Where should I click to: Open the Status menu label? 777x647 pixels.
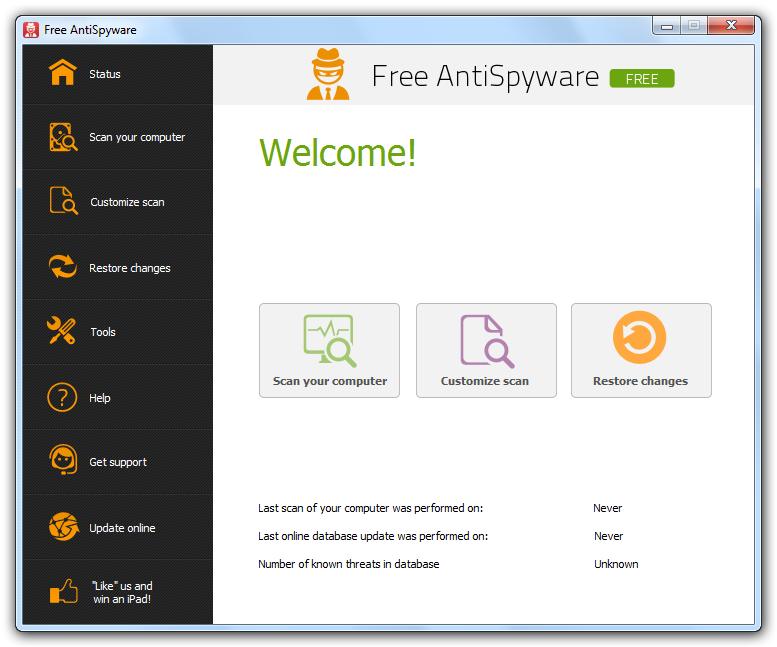click(x=105, y=74)
